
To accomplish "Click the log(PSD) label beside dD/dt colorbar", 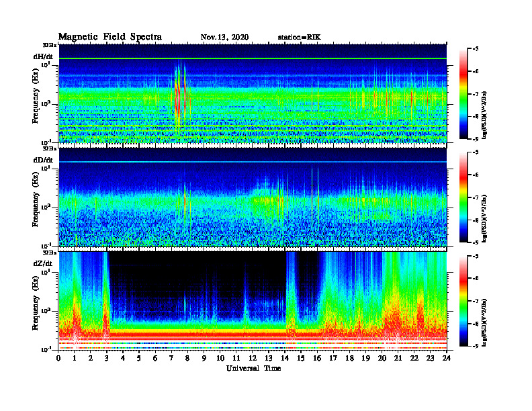I will [x=484, y=218].
